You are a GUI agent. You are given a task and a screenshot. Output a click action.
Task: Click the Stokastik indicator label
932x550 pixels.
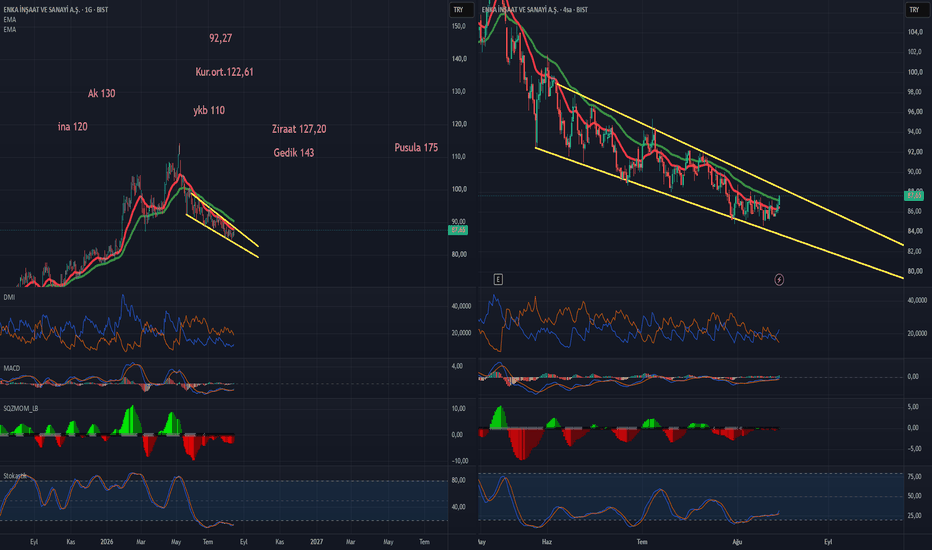15,476
